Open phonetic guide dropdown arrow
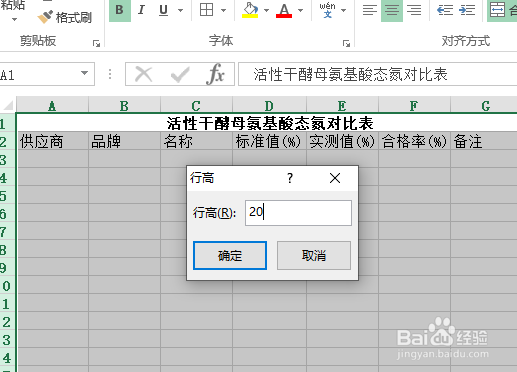517x372 pixels. pyautogui.click(x=343, y=10)
